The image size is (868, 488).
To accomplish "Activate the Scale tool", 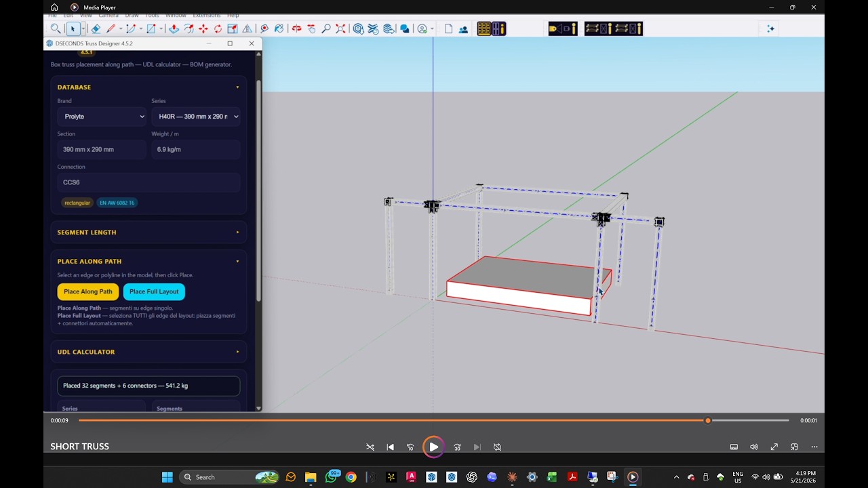I will (233, 28).
